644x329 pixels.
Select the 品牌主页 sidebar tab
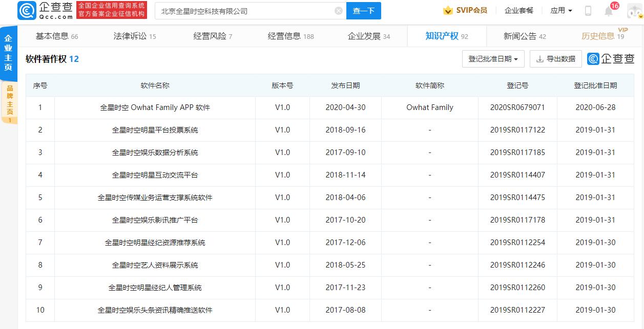point(9,103)
